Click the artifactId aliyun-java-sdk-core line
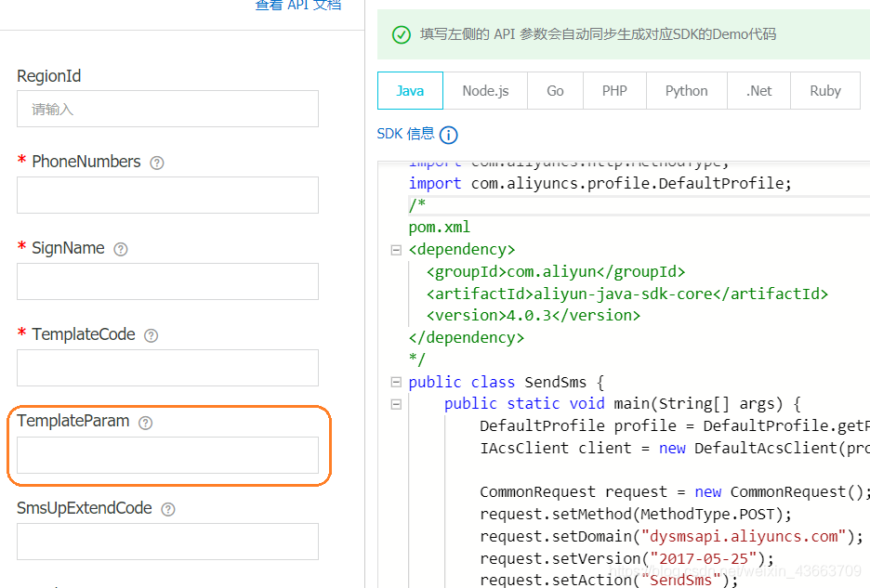Image resolution: width=870 pixels, height=588 pixels. coord(627,294)
